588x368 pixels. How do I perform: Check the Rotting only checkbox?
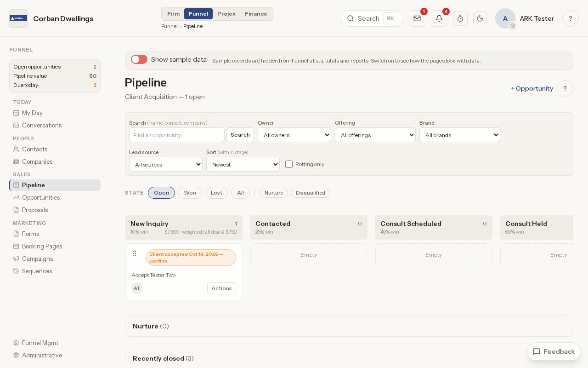(289, 164)
